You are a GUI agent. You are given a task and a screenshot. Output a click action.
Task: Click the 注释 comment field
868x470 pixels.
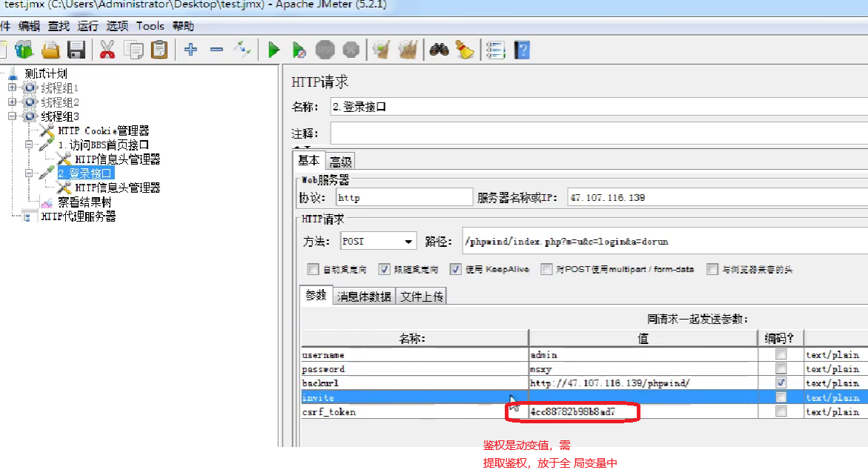tap(599, 133)
